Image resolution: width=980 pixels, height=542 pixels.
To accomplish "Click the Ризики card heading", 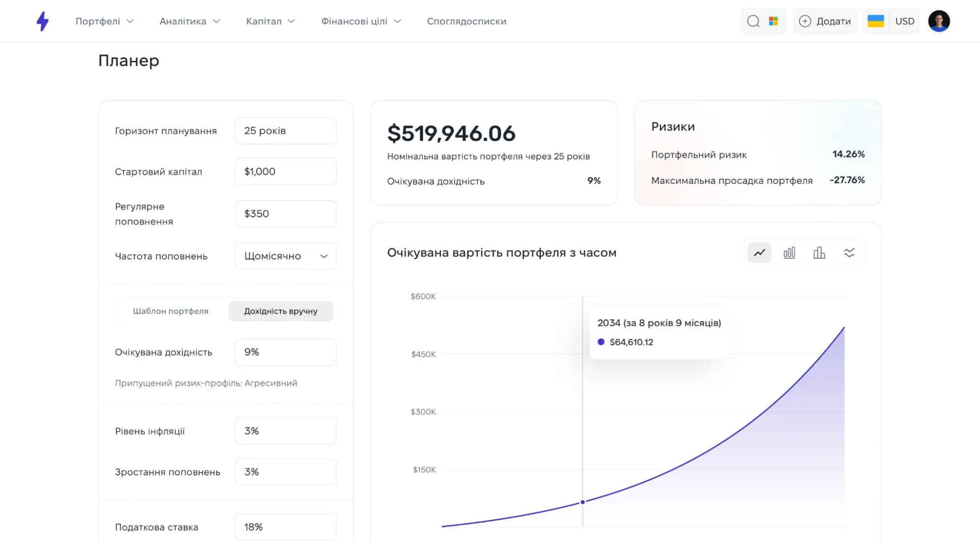I will (x=673, y=127).
